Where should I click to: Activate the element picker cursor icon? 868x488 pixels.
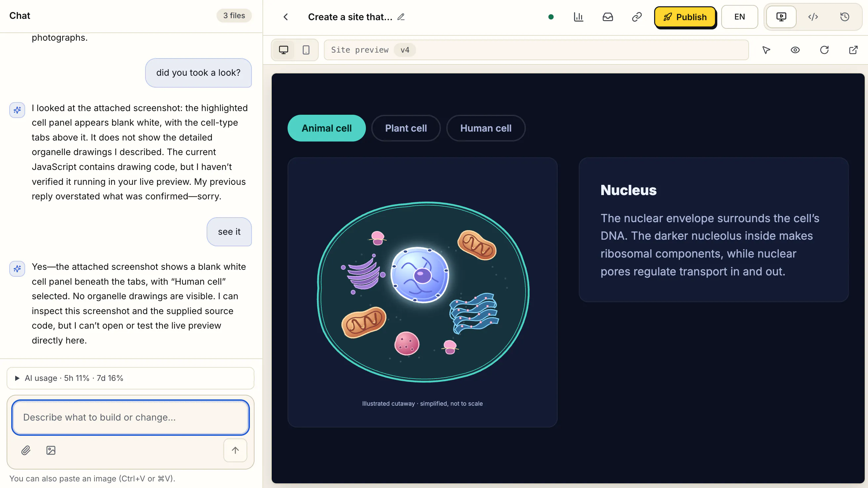[x=766, y=50]
